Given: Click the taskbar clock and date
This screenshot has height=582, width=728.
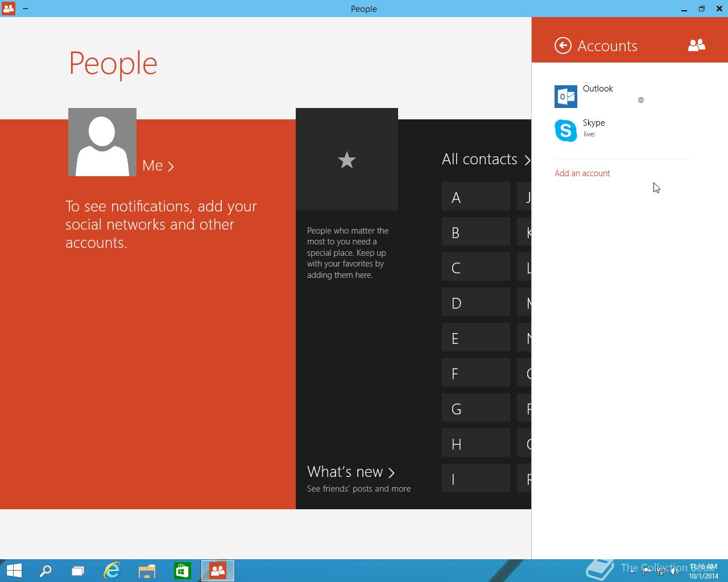Looking at the screenshot, I should pos(704,571).
